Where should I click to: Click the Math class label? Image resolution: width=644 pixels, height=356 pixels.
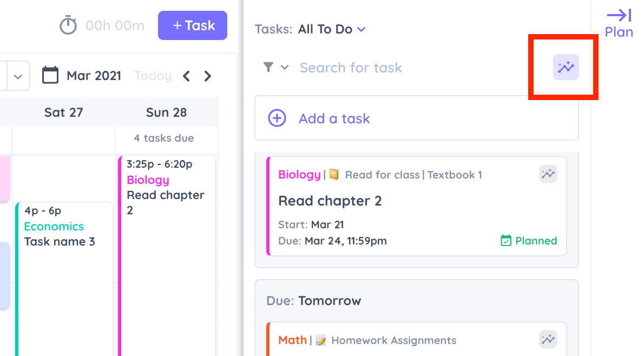(292, 340)
